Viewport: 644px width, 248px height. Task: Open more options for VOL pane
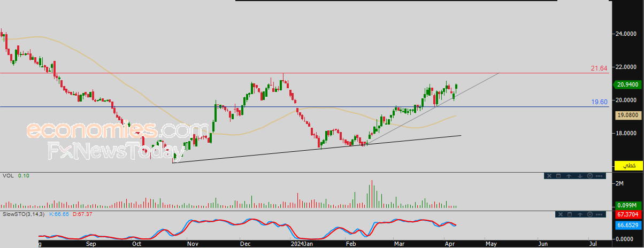(599, 176)
